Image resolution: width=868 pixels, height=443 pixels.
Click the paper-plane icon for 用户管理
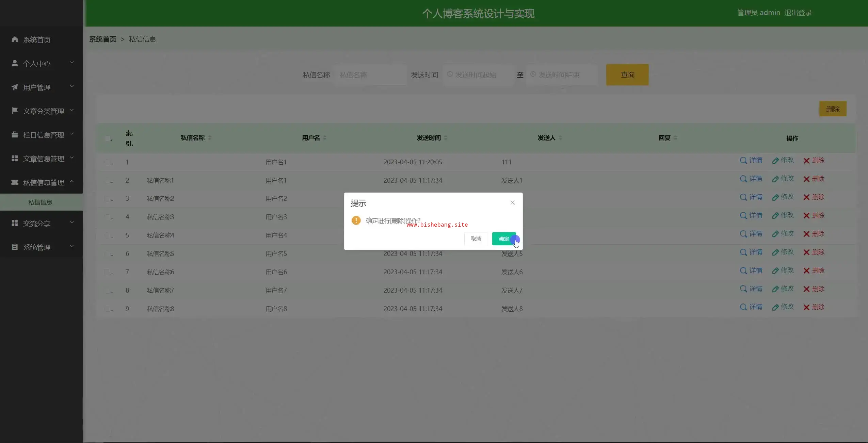tap(15, 87)
